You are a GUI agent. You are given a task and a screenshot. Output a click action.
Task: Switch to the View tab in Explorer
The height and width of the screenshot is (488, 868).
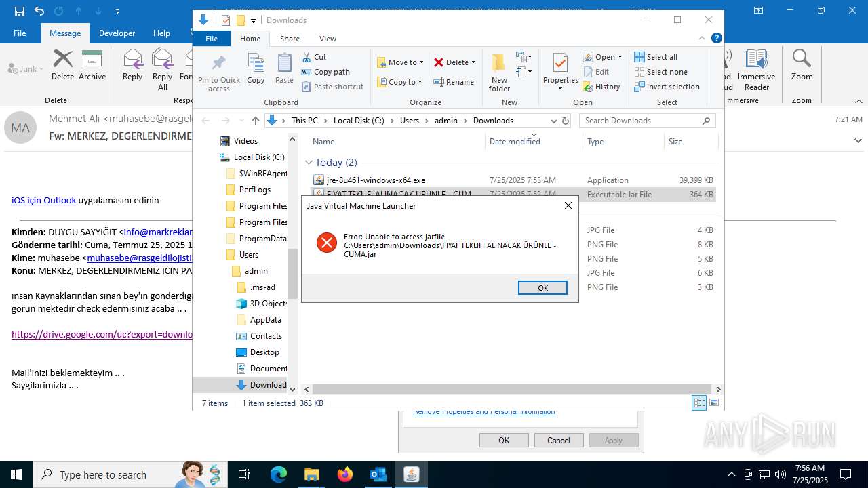tap(328, 39)
